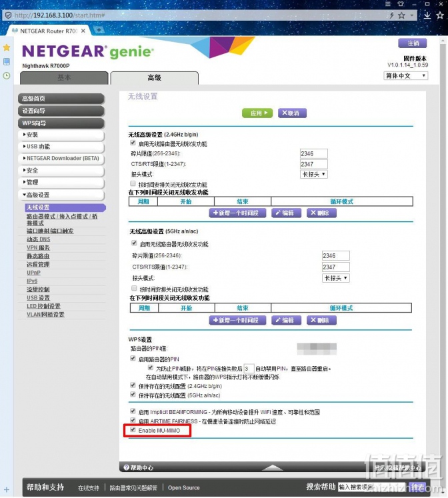Click the site security shield icon

pos(8,15)
